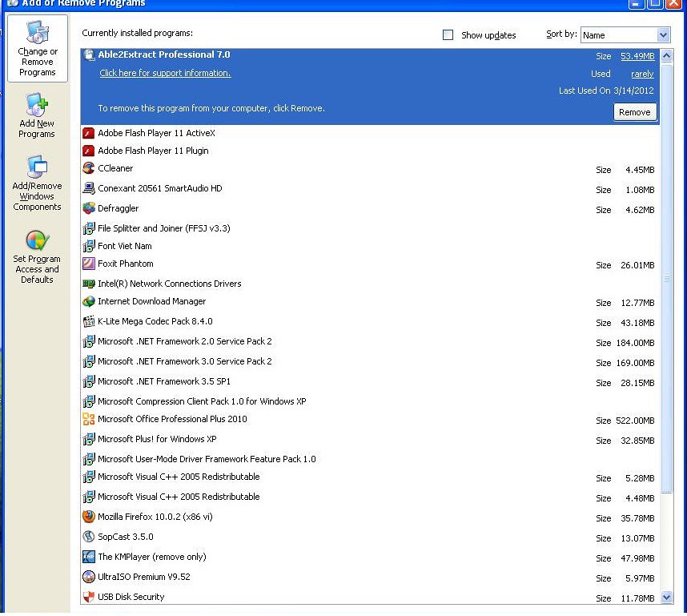Select the Adobe Flash Player 11 ActiveX icon
This screenshot has width=687, height=616.
point(89,133)
